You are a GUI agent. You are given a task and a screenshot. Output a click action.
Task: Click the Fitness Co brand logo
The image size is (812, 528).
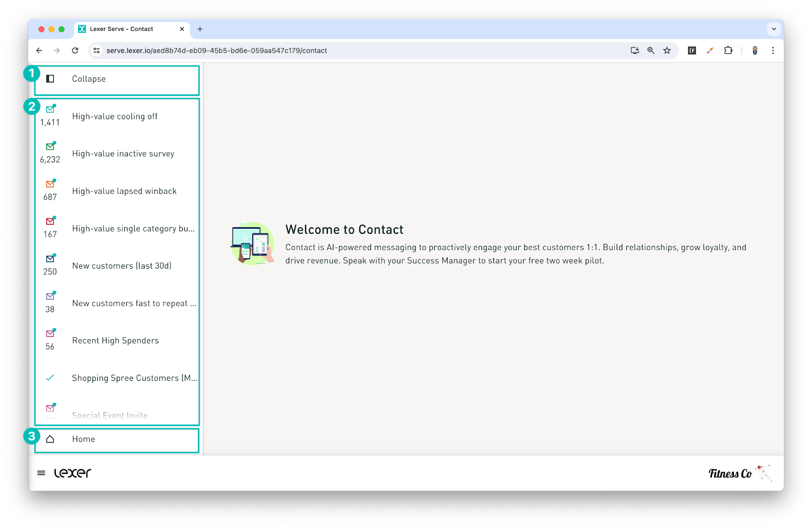tap(740, 473)
